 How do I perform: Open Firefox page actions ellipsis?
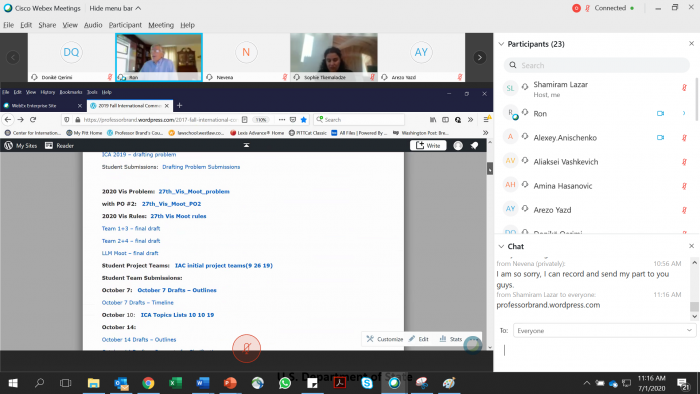coord(282,120)
